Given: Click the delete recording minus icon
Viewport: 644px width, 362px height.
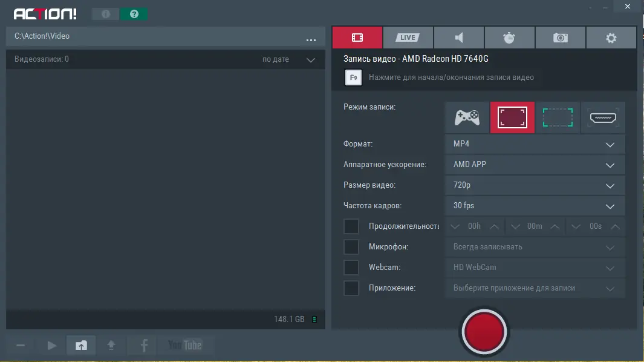Looking at the screenshot, I should tap(21, 345).
